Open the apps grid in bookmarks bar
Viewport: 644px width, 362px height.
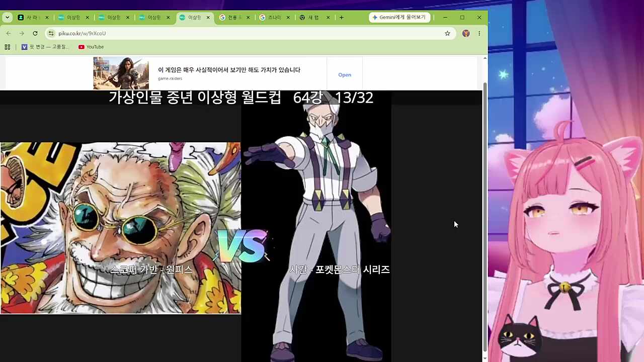(8, 47)
